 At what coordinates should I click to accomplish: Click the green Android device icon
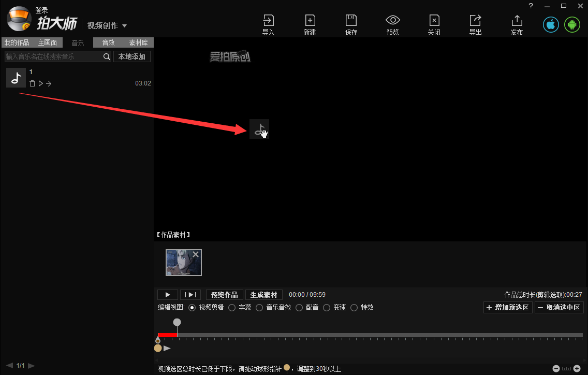pos(571,24)
